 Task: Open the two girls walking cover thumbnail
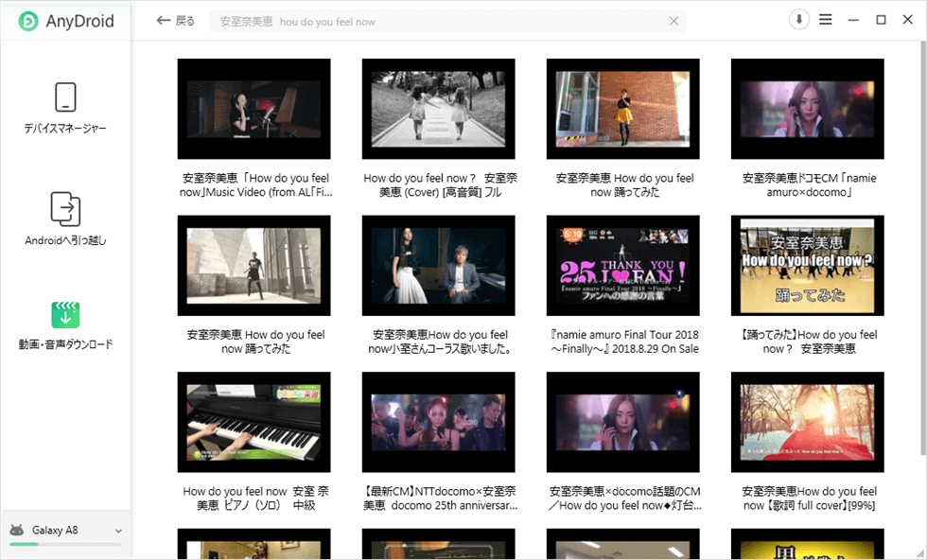[x=438, y=109]
